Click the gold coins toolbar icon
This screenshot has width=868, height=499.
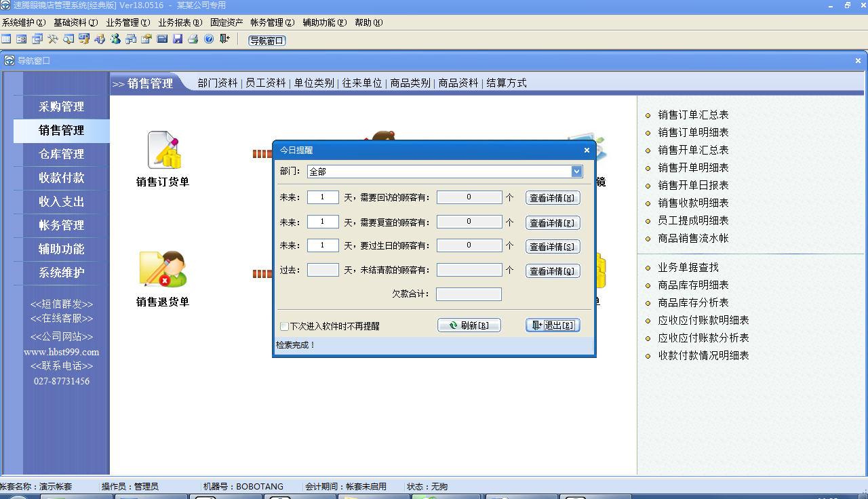pos(84,39)
